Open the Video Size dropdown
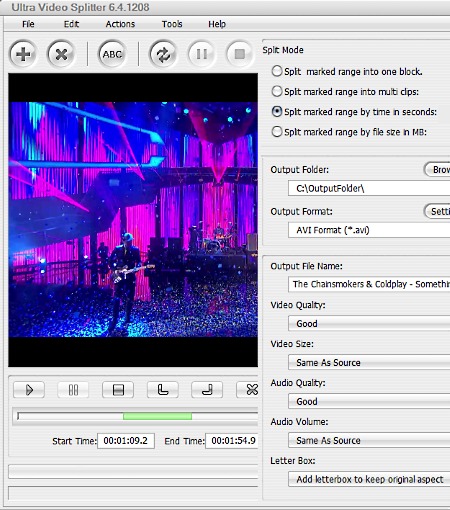 click(369, 362)
